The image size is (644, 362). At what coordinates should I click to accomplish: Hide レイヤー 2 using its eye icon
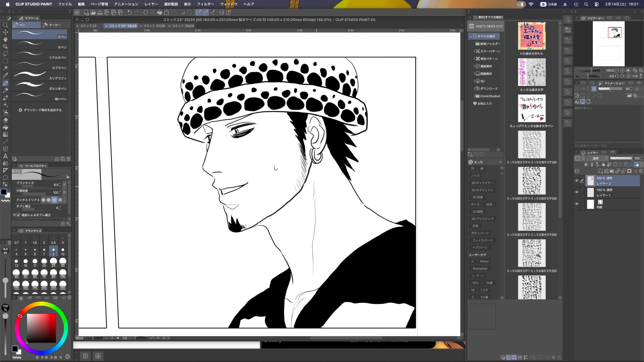click(577, 181)
